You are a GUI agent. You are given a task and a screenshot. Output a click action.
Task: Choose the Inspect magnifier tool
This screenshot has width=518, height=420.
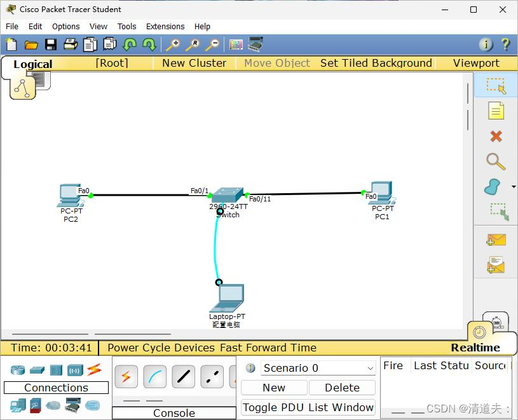pos(496,161)
